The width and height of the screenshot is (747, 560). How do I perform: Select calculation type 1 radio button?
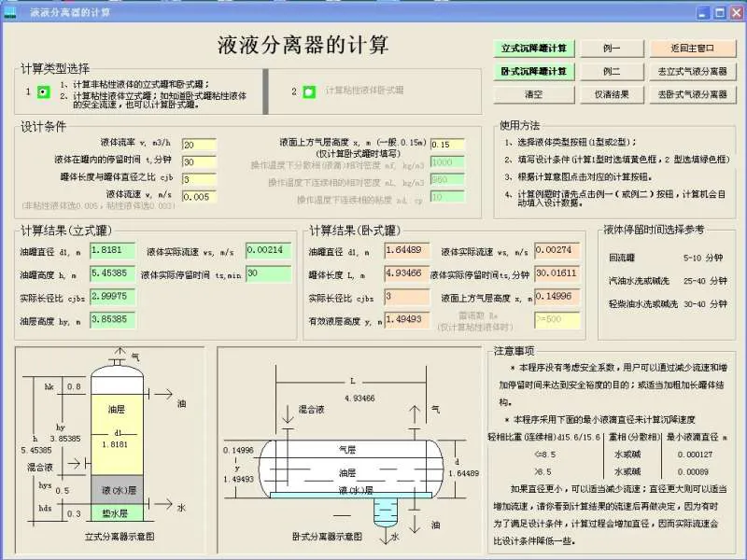point(43,91)
